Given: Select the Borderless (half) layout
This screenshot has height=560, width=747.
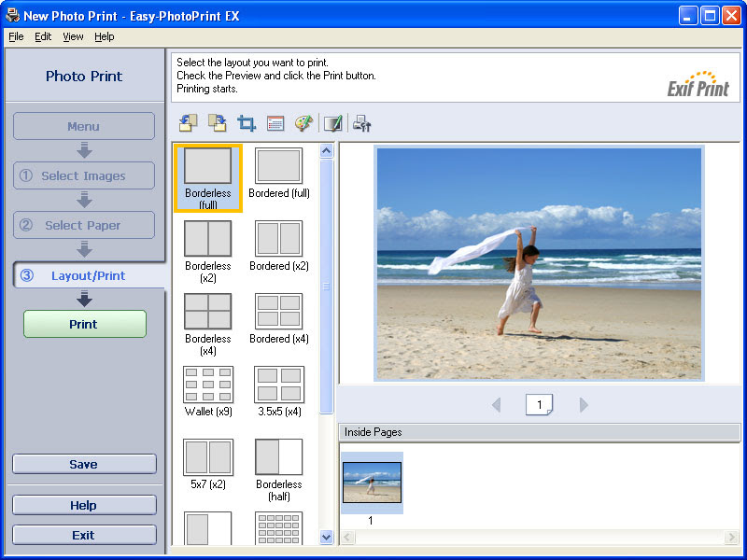Looking at the screenshot, I should pos(279,470).
